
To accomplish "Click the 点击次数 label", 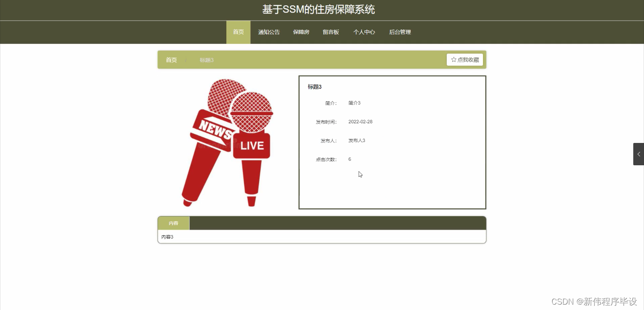I will (x=326, y=159).
